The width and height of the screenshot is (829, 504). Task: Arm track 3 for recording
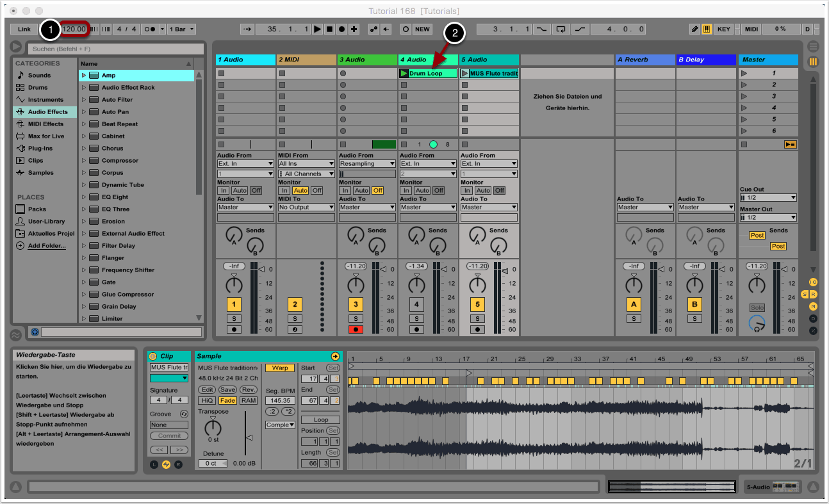pos(356,330)
